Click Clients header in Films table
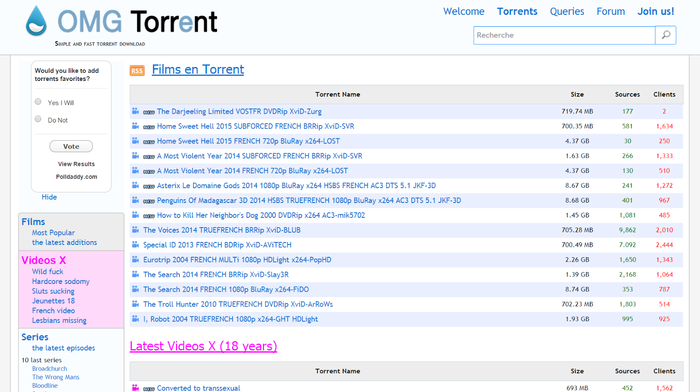This screenshot has height=392, width=700. click(664, 94)
